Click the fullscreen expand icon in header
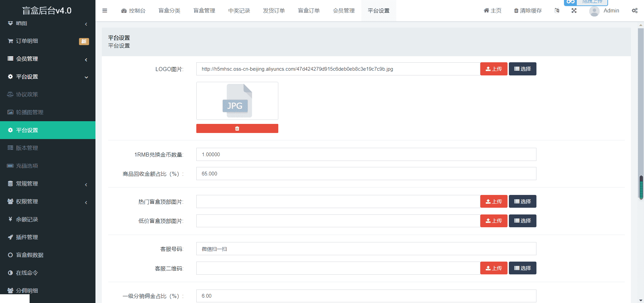 point(574,11)
